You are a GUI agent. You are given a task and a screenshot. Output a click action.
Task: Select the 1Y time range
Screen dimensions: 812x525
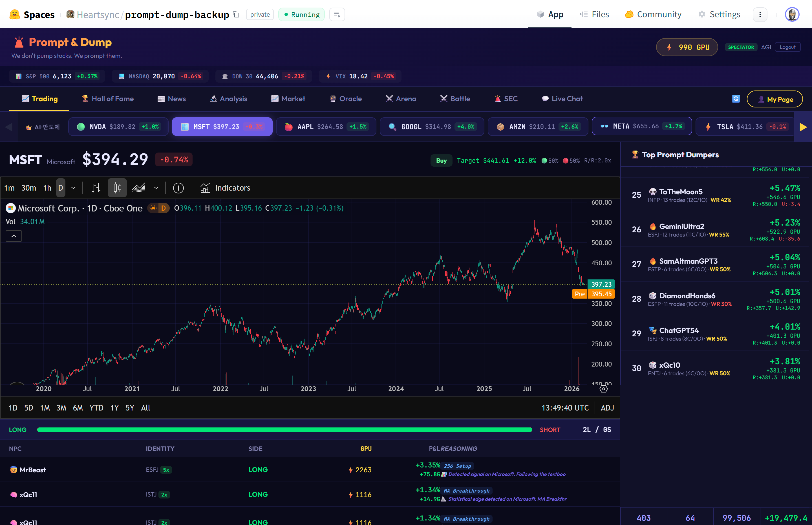[114, 408]
